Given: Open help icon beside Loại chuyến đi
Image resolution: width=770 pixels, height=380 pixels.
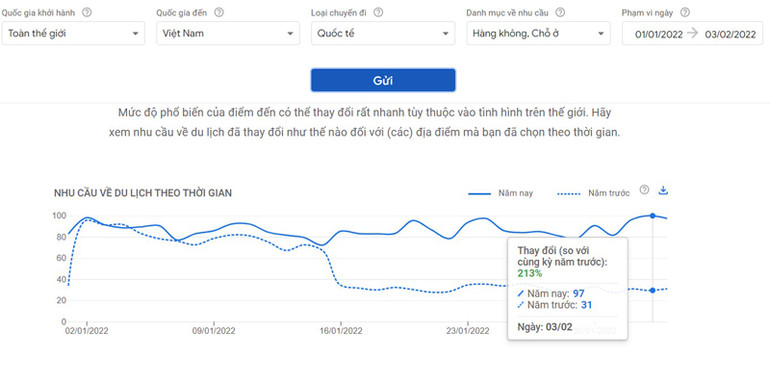Looking at the screenshot, I should click(x=378, y=12).
